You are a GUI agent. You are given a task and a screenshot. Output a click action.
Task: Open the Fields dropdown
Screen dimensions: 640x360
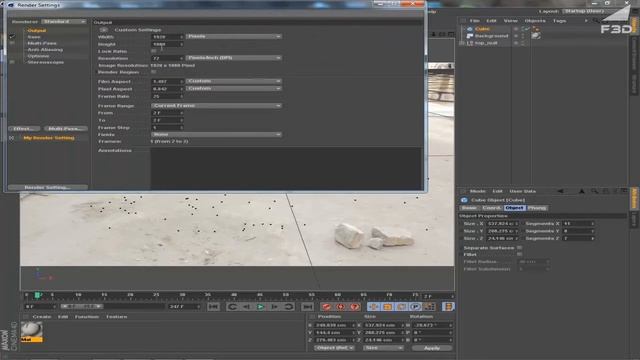[x=216, y=134]
